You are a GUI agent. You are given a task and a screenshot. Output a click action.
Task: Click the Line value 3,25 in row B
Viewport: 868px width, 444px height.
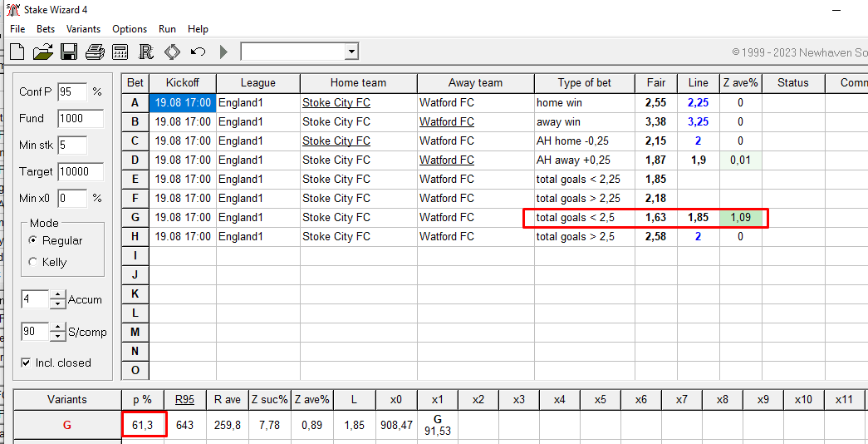point(698,121)
